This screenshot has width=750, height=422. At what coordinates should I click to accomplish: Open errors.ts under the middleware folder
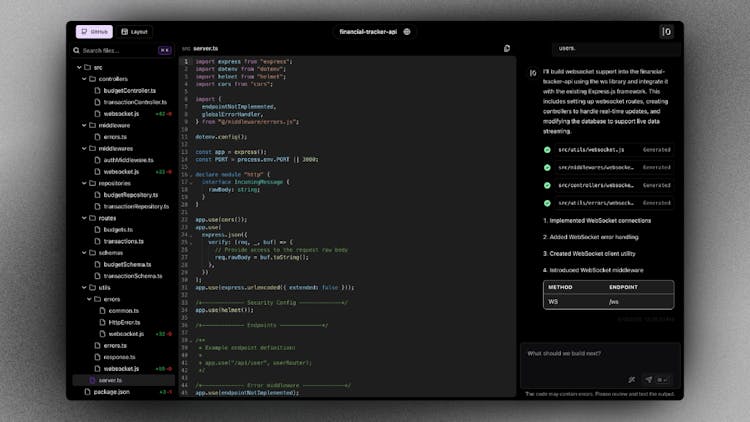click(x=115, y=137)
